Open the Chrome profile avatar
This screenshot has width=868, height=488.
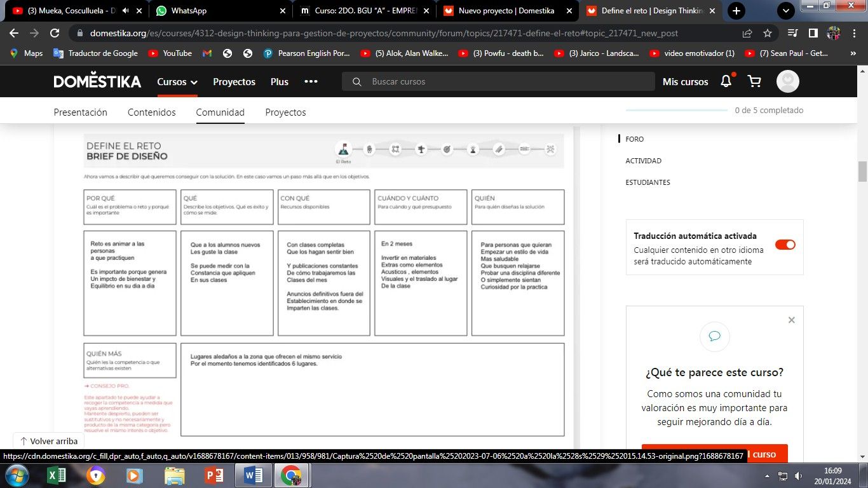[x=834, y=33]
